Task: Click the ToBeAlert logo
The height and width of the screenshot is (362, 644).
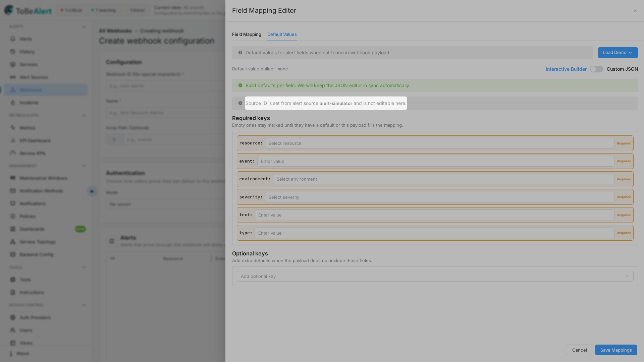Action: click(28, 10)
